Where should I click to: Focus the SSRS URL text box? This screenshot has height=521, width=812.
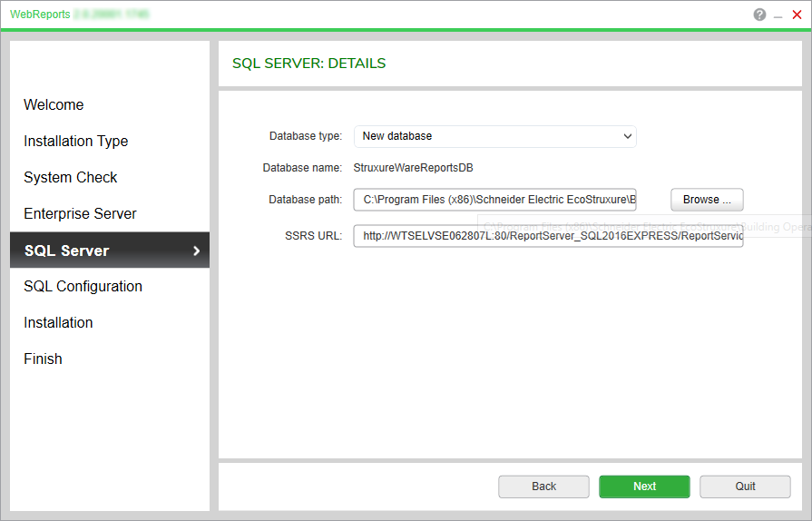pos(548,236)
